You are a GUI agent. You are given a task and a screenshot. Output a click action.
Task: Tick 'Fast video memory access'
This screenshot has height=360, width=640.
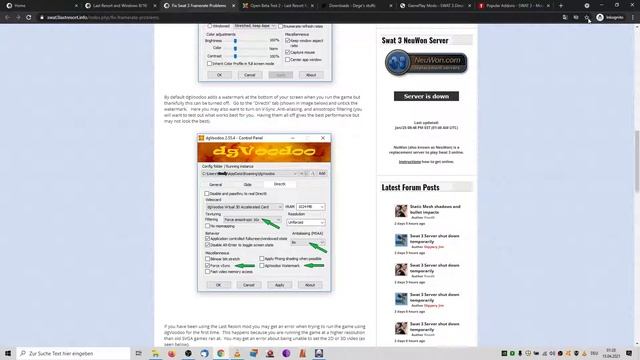(x=207, y=271)
